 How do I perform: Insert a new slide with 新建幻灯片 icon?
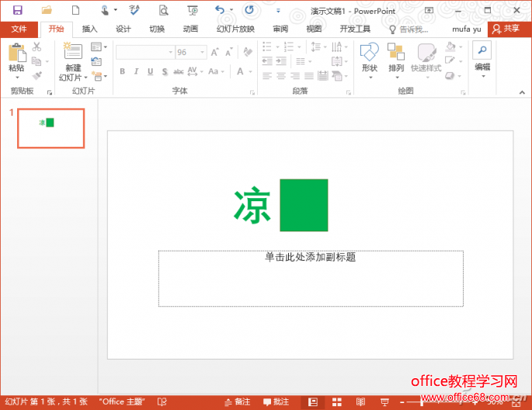pos(72,54)
